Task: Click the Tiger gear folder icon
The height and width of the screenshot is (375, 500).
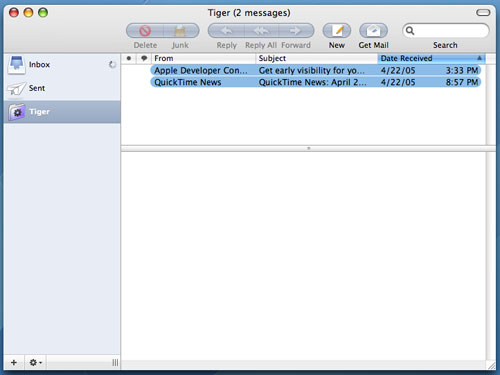Action: click(x=17, y=112)
